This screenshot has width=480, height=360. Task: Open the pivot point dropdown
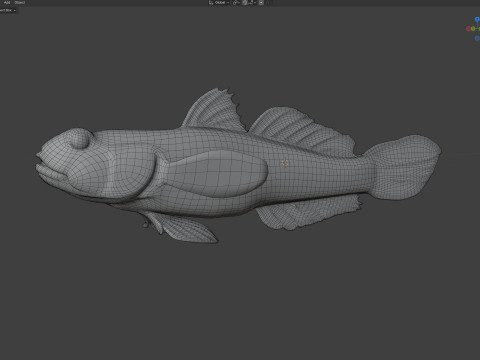point(236,3)
